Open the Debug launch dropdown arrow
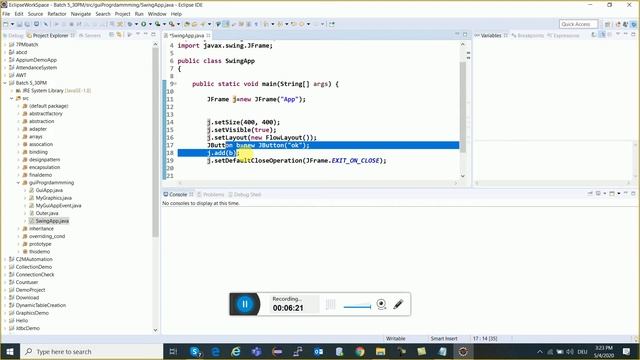Image resolution: width=640 pixels, height=360 pixels. tap(136, 24)
